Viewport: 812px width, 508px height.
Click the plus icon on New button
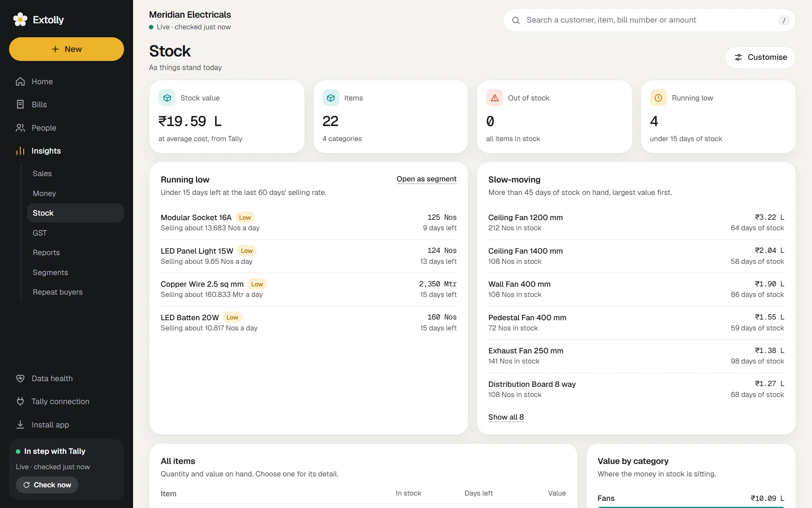55,49
